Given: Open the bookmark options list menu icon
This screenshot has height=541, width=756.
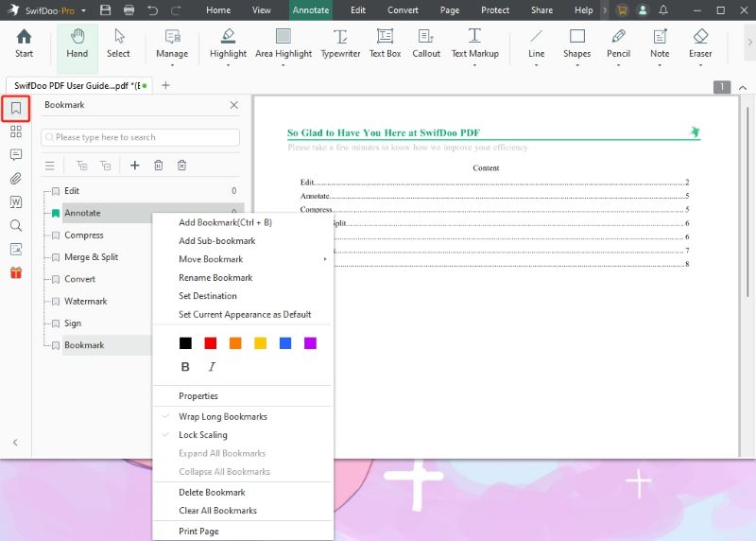Looking at the screenshot, I should (50, 166).
